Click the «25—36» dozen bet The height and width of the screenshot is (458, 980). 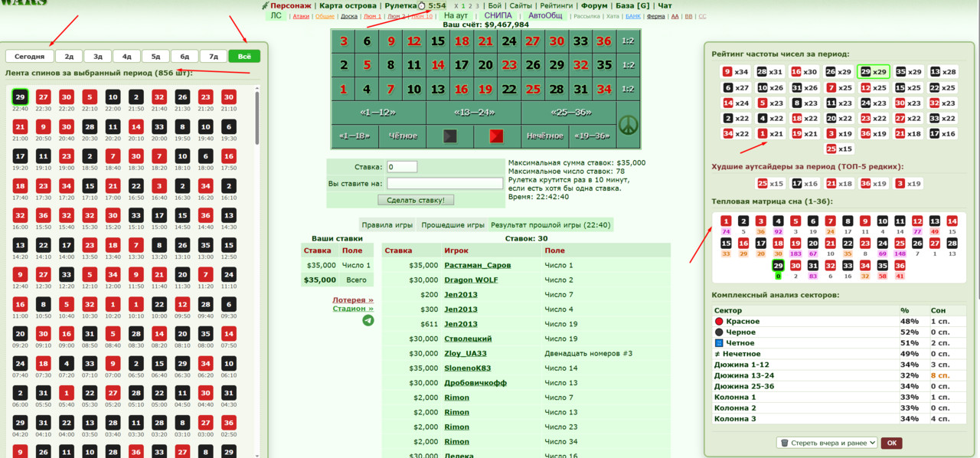(x=569, y=112)
